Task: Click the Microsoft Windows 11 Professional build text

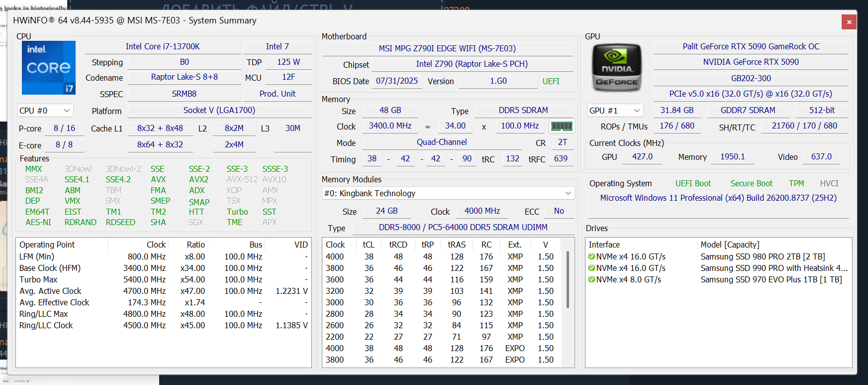Action: coord(718,198)
